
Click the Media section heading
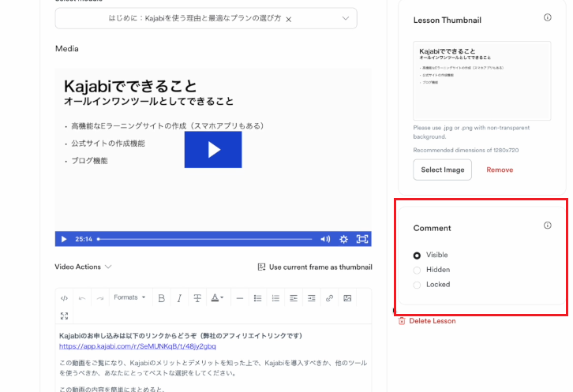tap(67, 49)
